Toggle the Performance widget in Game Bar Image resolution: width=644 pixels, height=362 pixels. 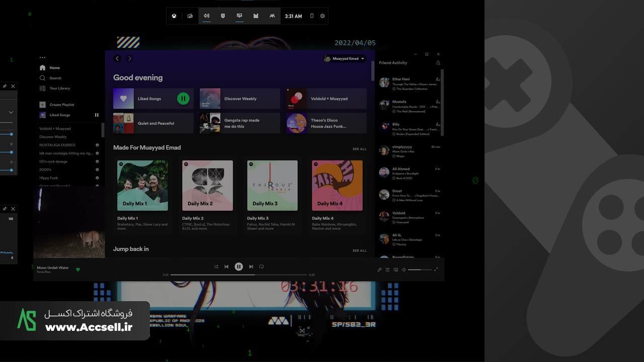pyautogui.click(x=239, y=16)
